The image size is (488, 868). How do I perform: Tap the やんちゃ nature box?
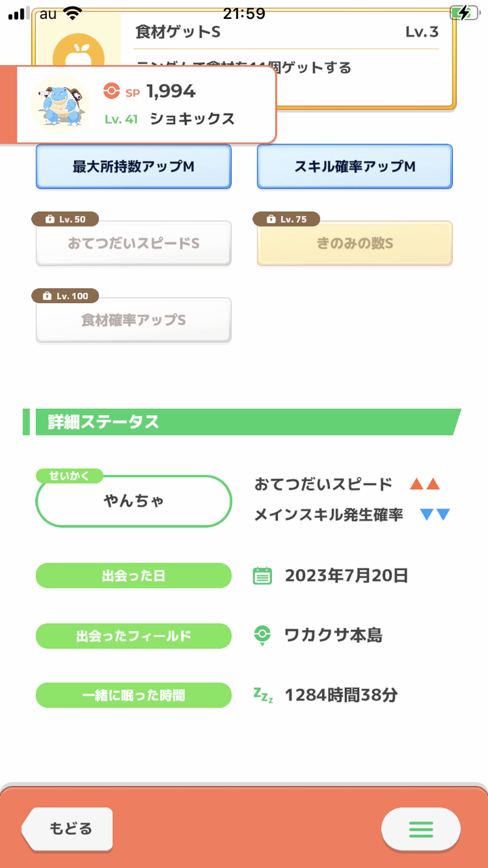pos(134,501)
